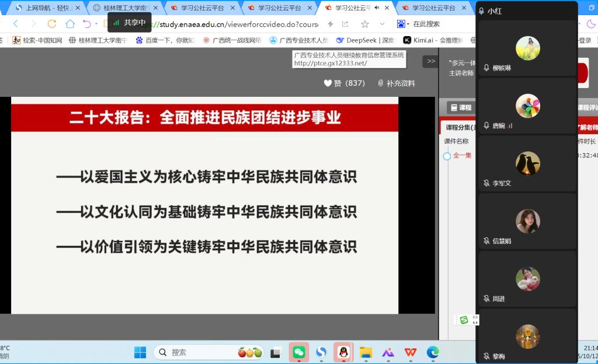Click the browser refresh icon
The width and height of the screenshot is (598, 364).
coord(52,24)
